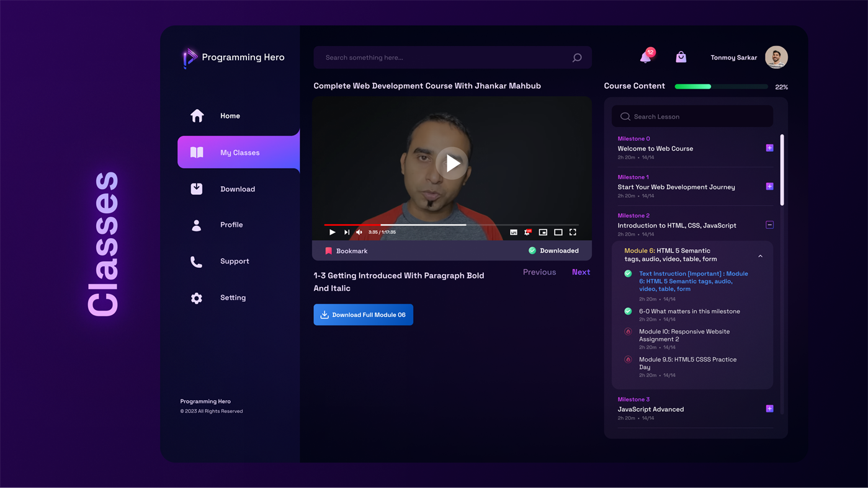Click the 22% progress value

pos(782,87)
